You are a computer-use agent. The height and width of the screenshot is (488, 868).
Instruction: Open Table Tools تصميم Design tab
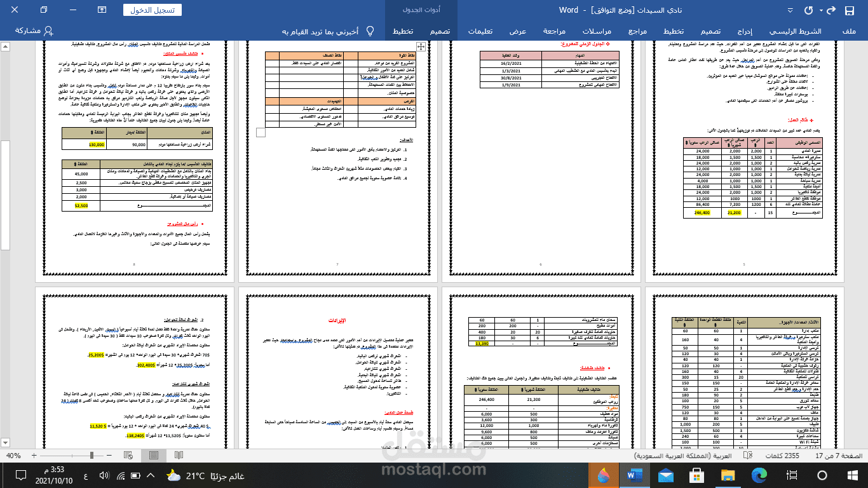tap(438, 31)
